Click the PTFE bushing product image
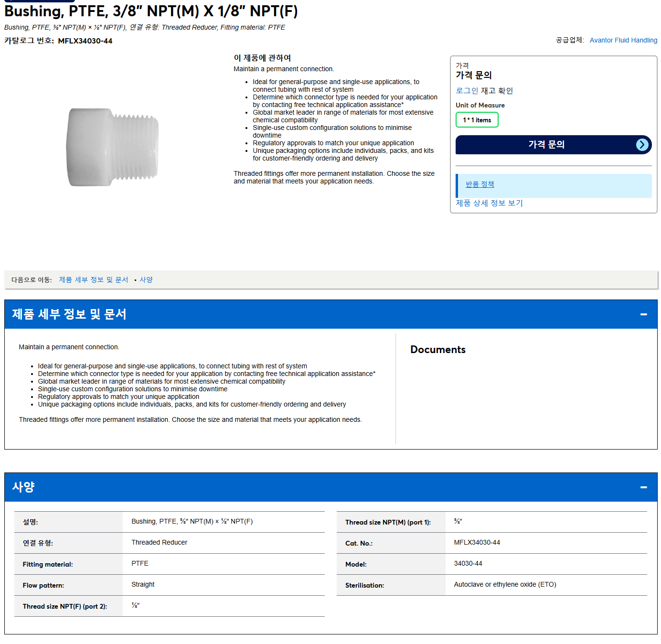661x644 pixels. pos(113,147)
